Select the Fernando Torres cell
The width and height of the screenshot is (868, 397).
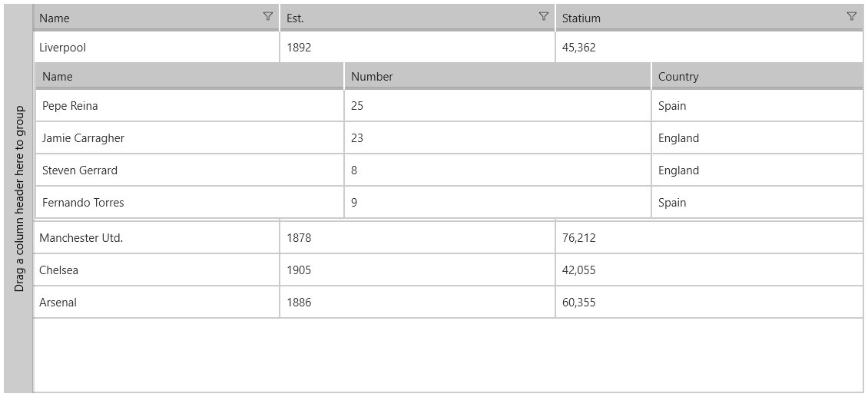coord(190,201)
